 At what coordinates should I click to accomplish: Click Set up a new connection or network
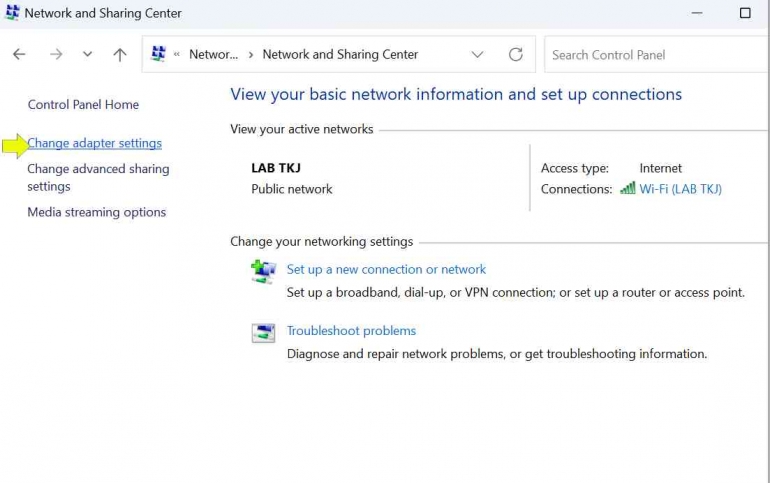pyautogui.click(x=386, y=269)
